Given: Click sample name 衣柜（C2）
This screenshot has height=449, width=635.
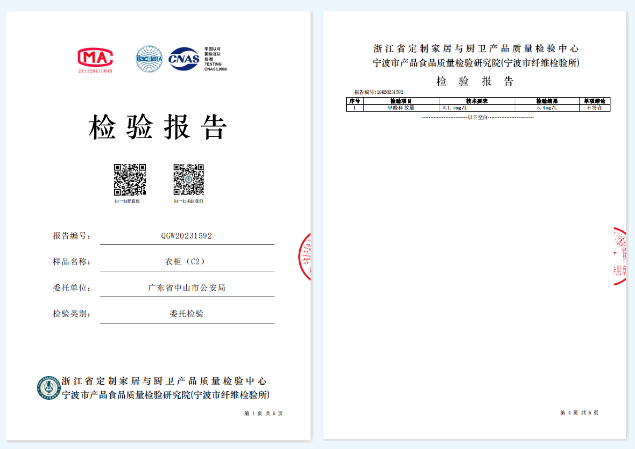Looking at the screenshot, I should pos(185,262).
